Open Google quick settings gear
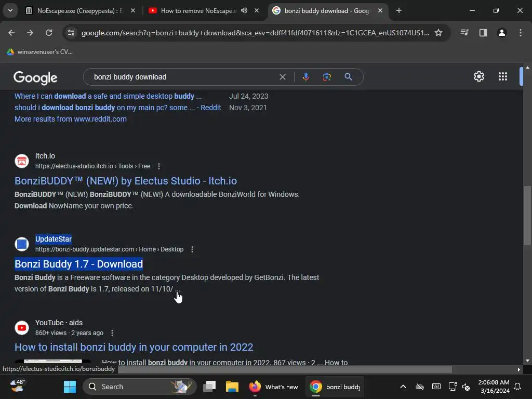 pos(478,76)
